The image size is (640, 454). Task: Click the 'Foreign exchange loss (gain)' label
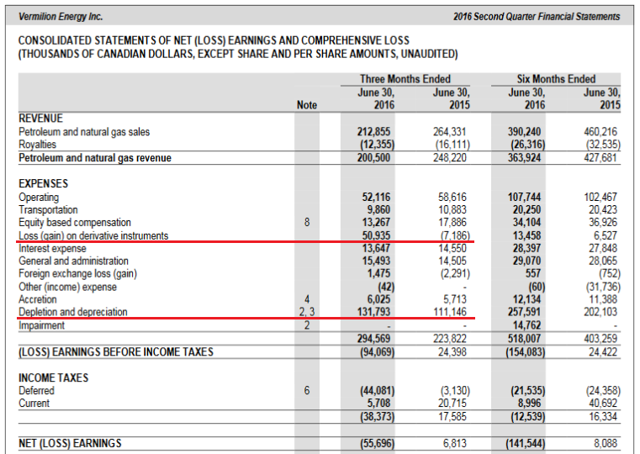tap(78, 274)
